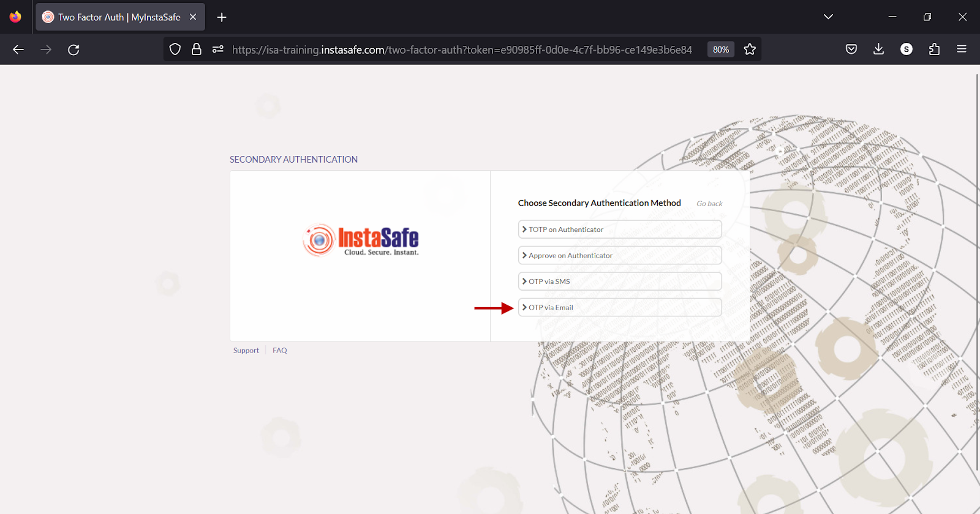Click the Firefox logo icon in title bar
The image size is (980, 514).
[15, 17]
